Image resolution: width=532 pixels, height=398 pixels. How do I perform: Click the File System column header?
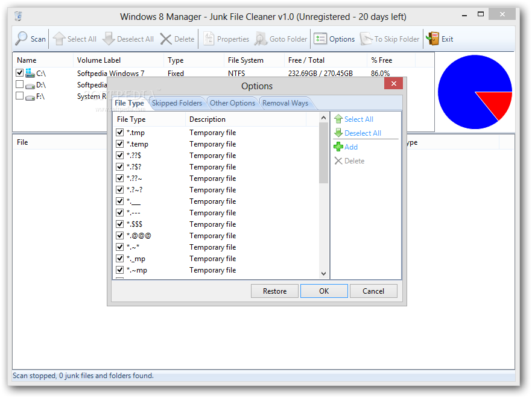pos(254,60)
